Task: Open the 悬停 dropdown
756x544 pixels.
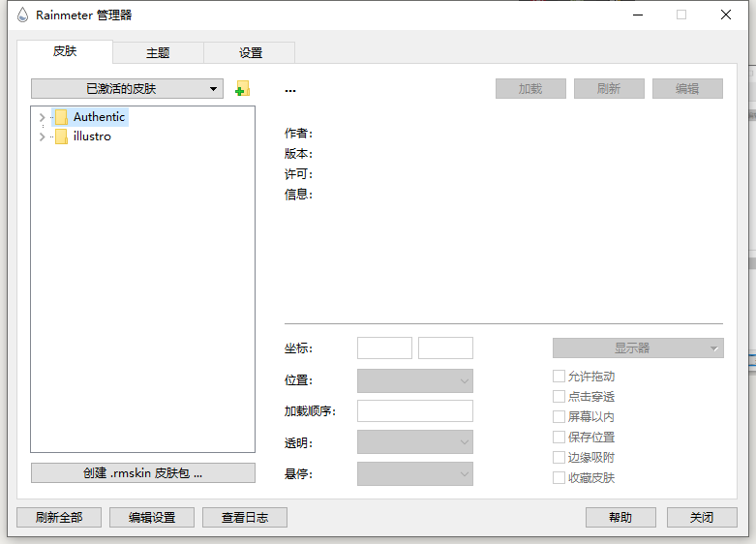Action: tap(415, 474)
